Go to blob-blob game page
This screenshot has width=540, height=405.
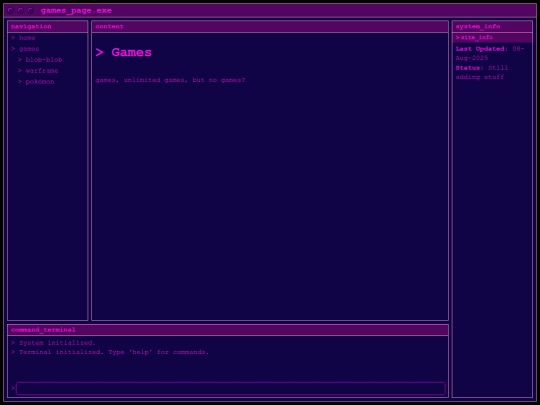pos(44,60)
